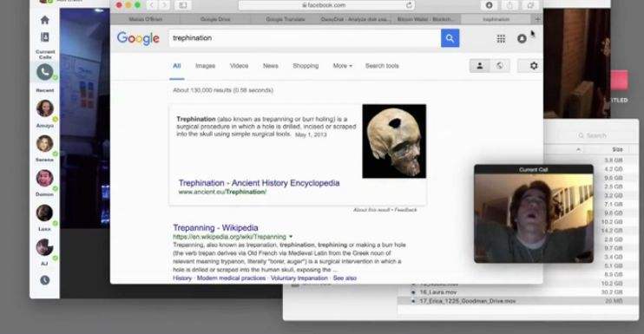Select file 16_Laura.mov in Finder

[437, 292]
